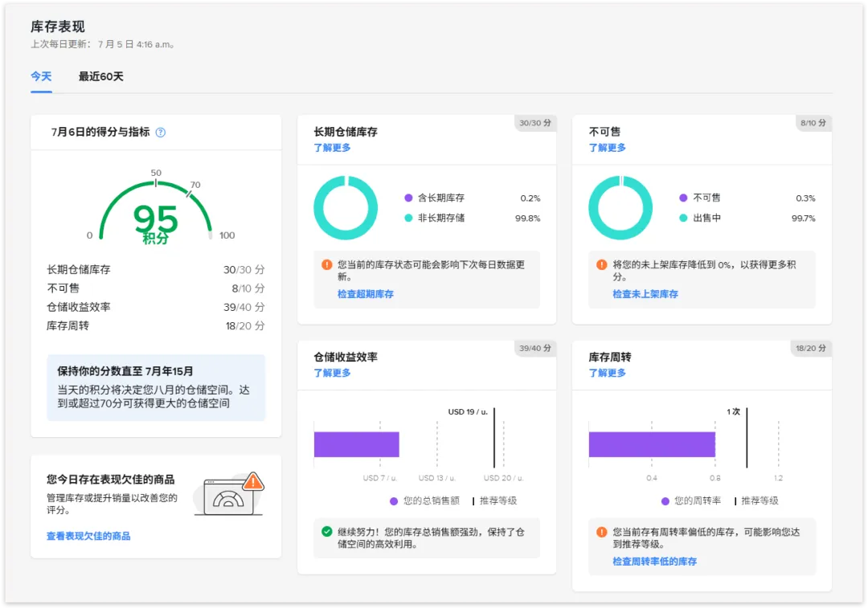Click the purple bar in 仓储收益效率 chart
Image resolution: width=868 pixels, height=609 pixels.
pos(357,444)
